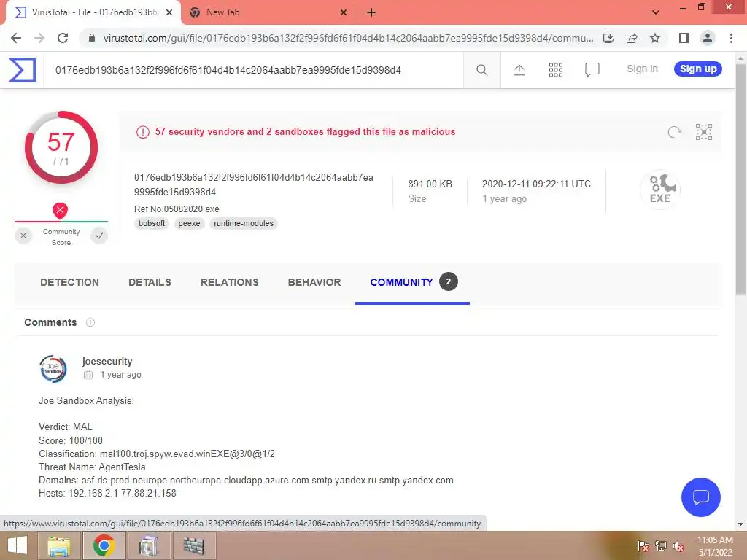747x560 pixels.
Task: Open the comments speech bubble icon in header
Action: coord(592,70)
